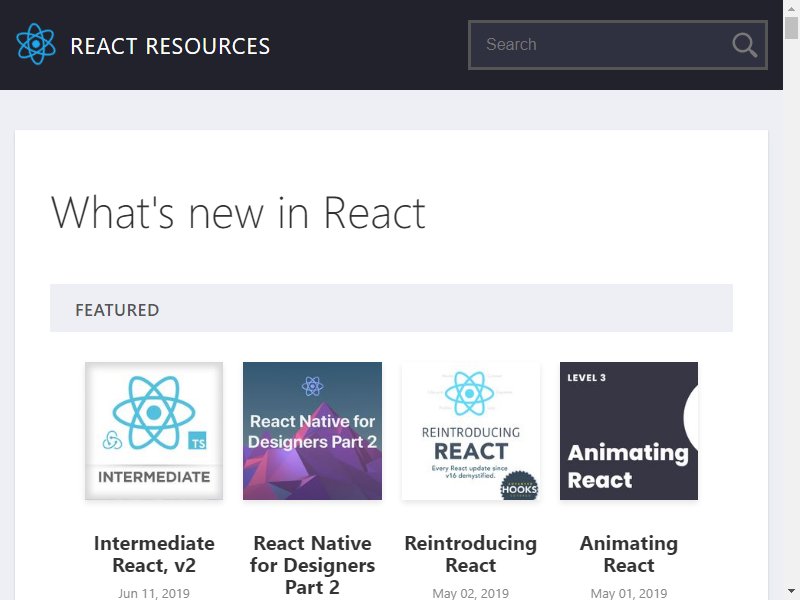Screen dimensions: 800x600
Task: Open the Reintroducing React cover thumbnail
Action: pos(470,431)
